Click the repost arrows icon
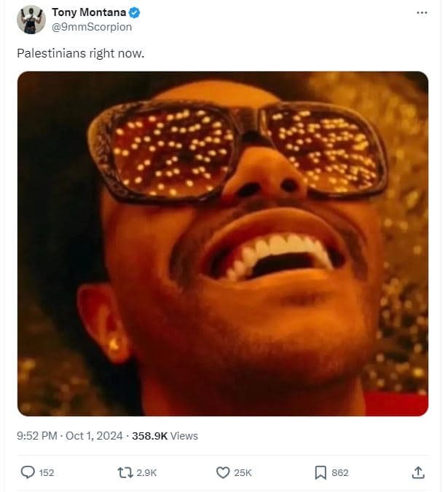Viewport: 448px width, 492px height. (125, 472)
